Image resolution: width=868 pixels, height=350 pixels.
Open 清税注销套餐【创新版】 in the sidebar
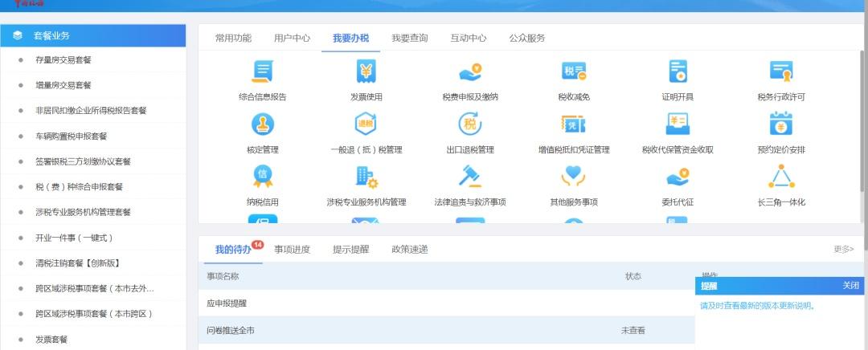[x=77, y=263]
